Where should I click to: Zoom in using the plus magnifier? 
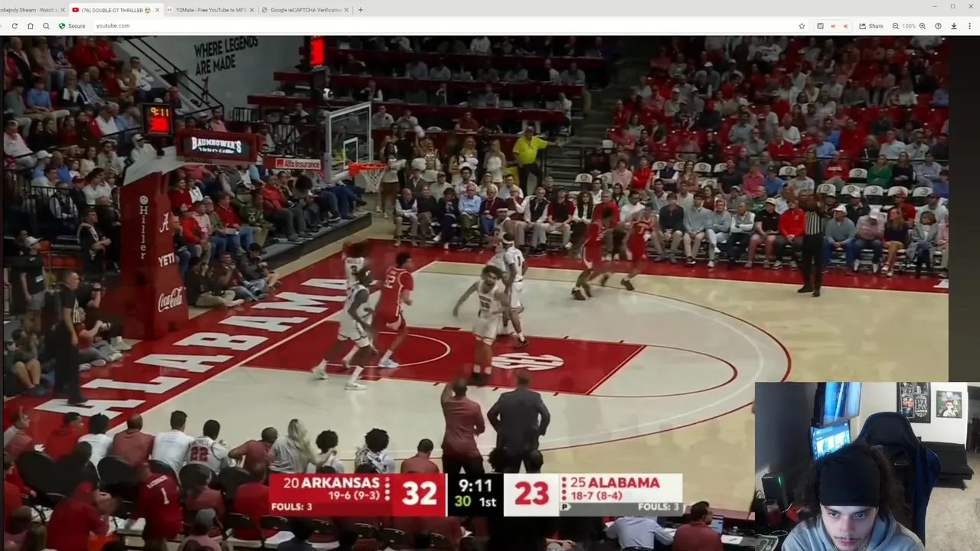click(924, 26)
